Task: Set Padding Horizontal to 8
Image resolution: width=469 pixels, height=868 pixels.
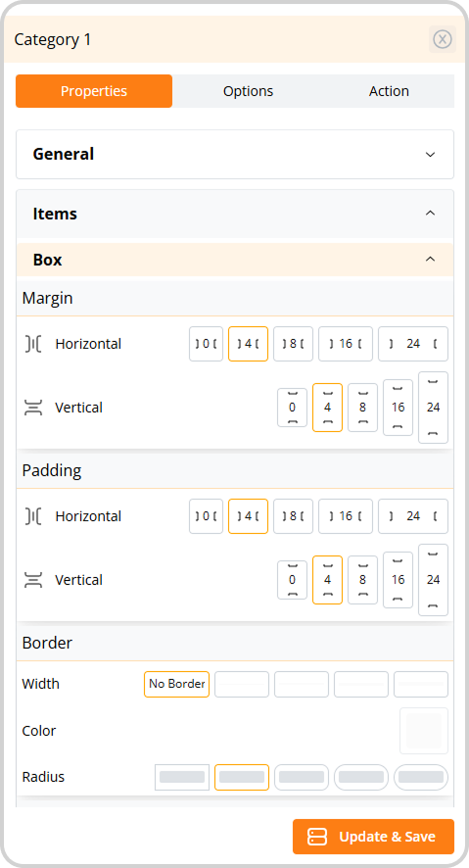Action: (293, 516)
